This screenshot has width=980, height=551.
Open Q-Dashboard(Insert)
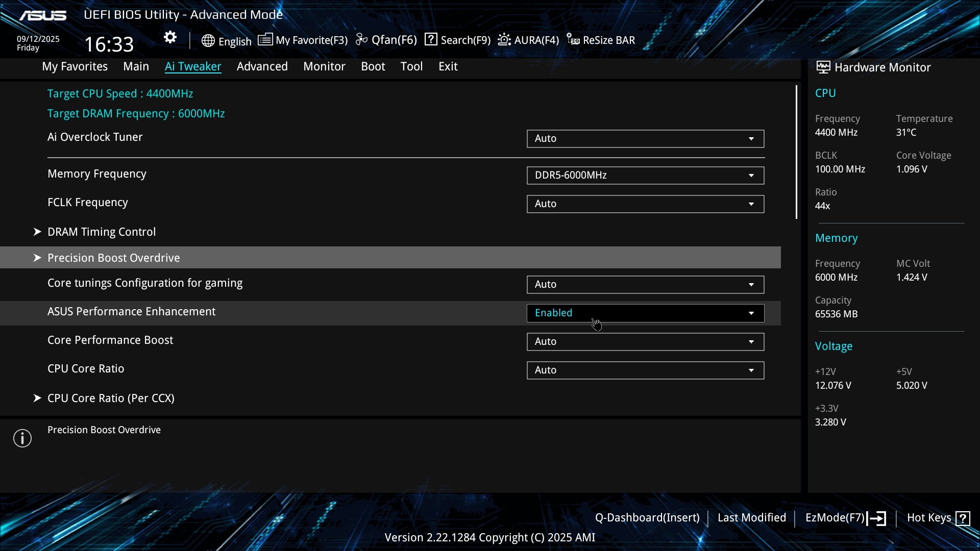tap(647, 517)
